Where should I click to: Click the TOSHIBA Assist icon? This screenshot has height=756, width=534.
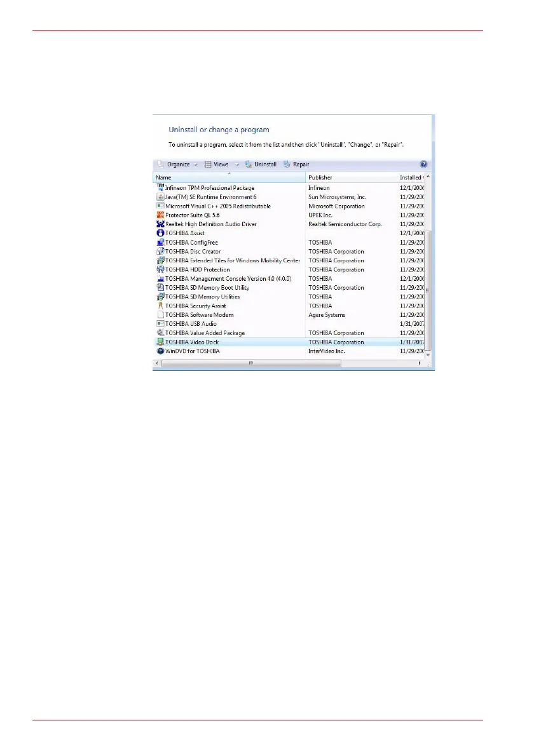point(160,233)
